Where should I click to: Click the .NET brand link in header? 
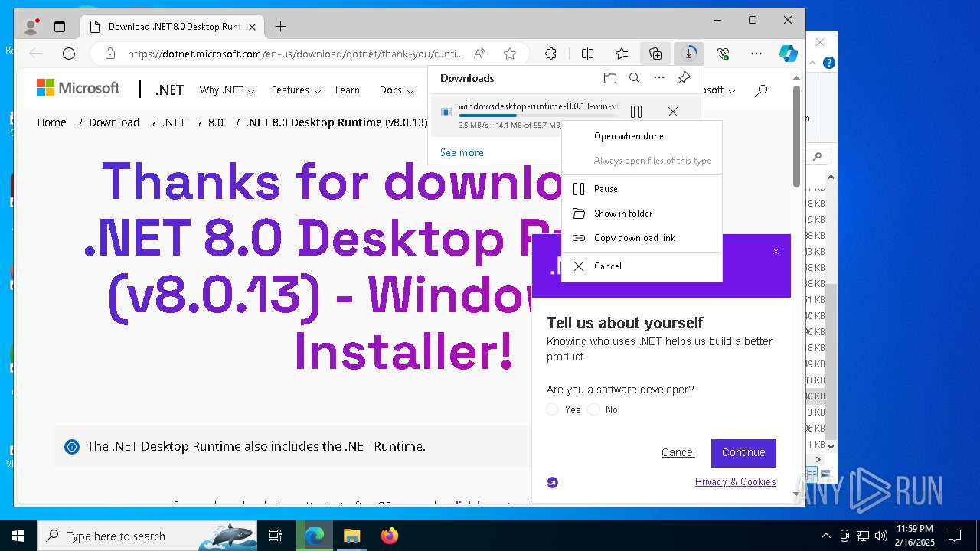point(169,90)
